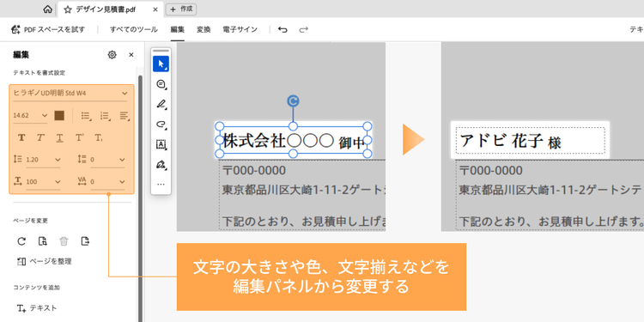Click the アドビ 花子 様 text box
The width and height of the screenshot is (644, 322).
point(530,140)
